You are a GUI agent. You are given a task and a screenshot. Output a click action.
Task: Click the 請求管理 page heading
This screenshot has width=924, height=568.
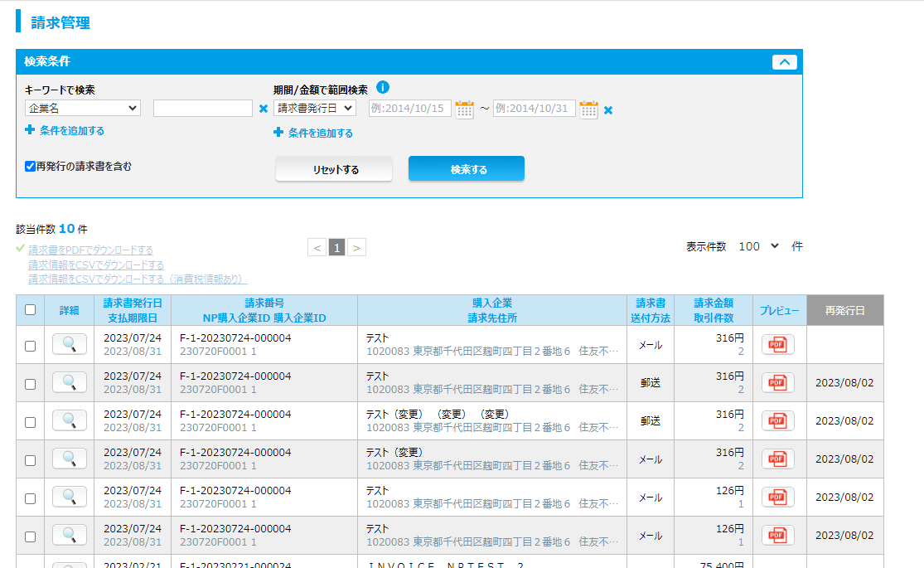(60, 23)
